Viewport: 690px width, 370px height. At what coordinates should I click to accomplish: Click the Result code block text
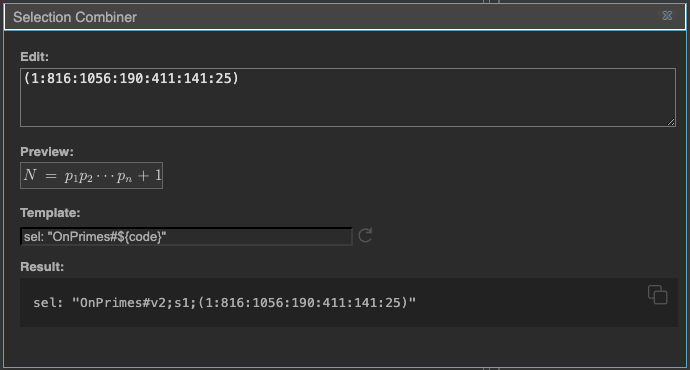[x=224, y=303]
